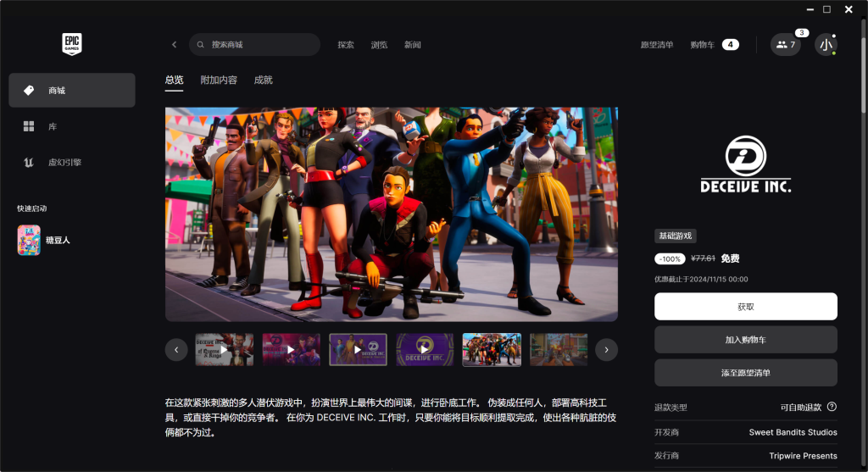Play the purple Deceive Inc. logo trailer
Image resolution: width=868 pixels, height=472 pixels.
pyautogui.click(x=426, y=350)
